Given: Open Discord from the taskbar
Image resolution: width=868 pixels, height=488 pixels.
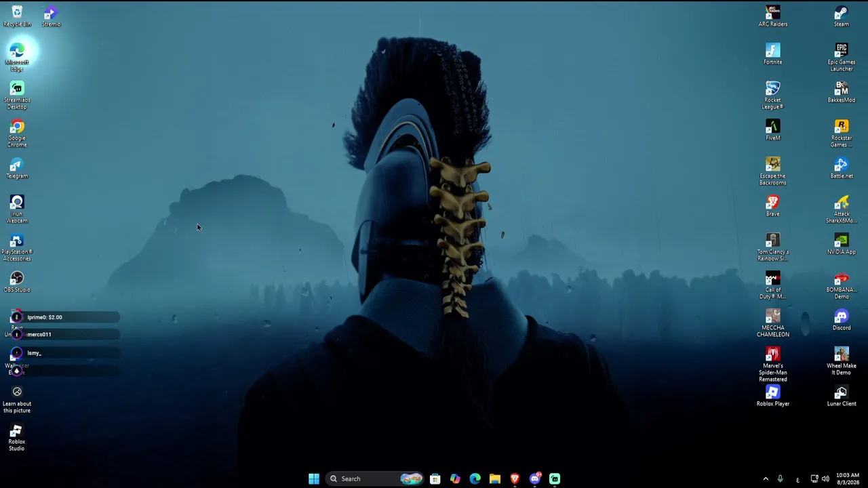Looking at the screenshot, I should pos(535,479).
